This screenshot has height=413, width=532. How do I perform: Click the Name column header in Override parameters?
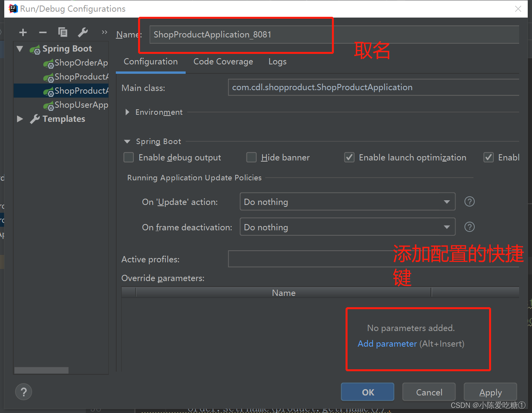tap(284, 293)
